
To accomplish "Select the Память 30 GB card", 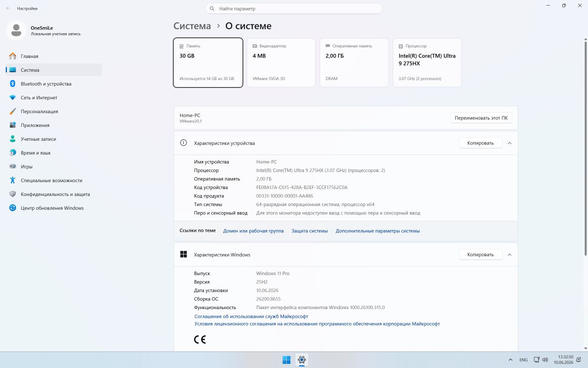I will (x=208, y=63).
